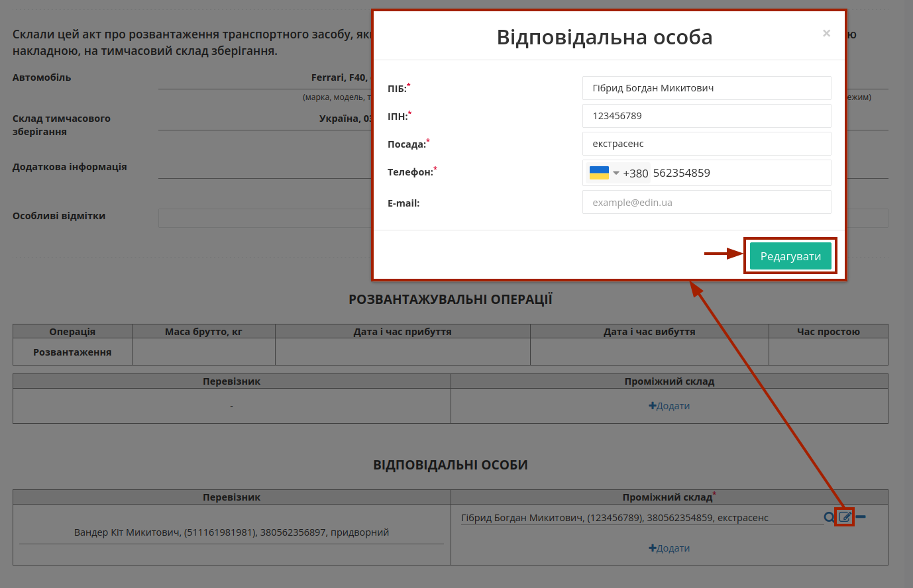Viewport: 913px width, 588px height.
Task: Click the Дата і час вибуття cell
Action: pos(649,352)
